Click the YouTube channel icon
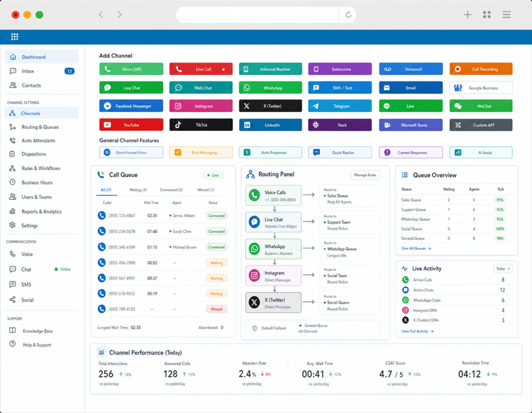The image size is (532, 413). click(x=107, y=125)
